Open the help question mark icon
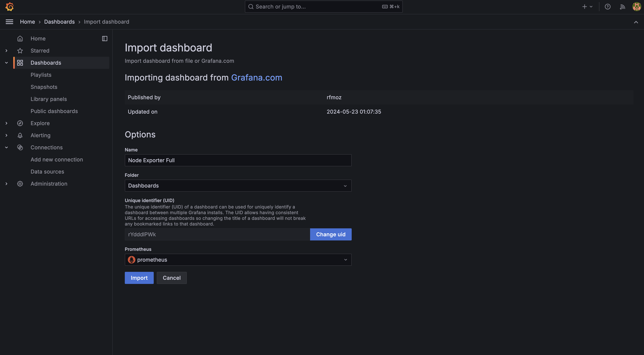The image size is (644, 355). (x=608, y=7)
